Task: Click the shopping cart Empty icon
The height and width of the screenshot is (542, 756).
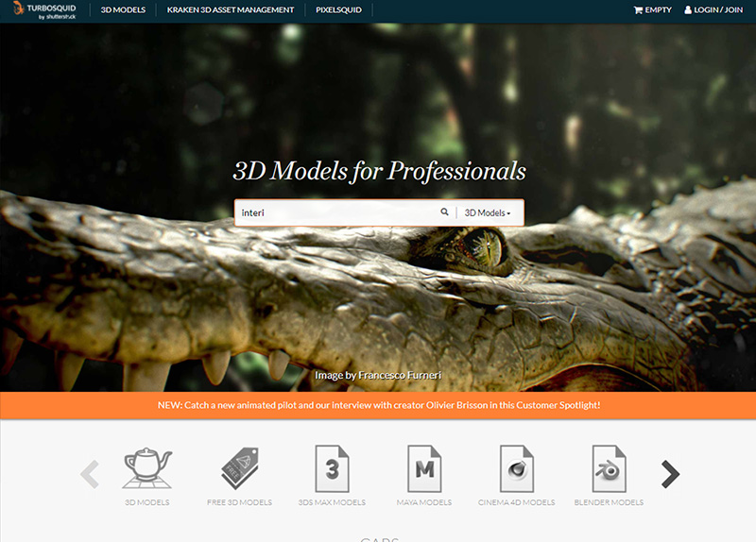Action: coord(652,10)
